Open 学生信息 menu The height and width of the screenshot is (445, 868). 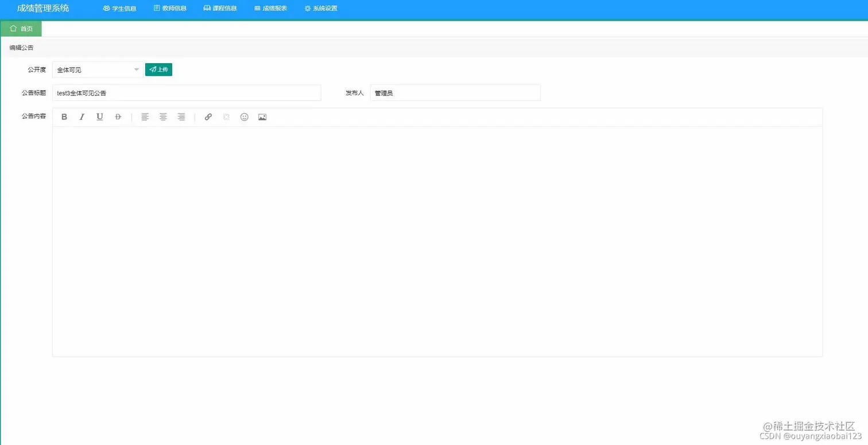click(119, 9)
